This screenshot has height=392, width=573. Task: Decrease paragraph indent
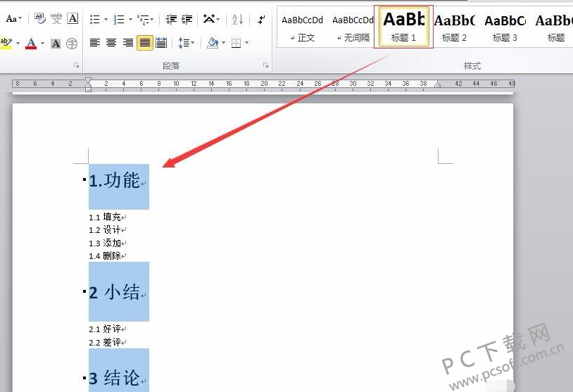171,19
